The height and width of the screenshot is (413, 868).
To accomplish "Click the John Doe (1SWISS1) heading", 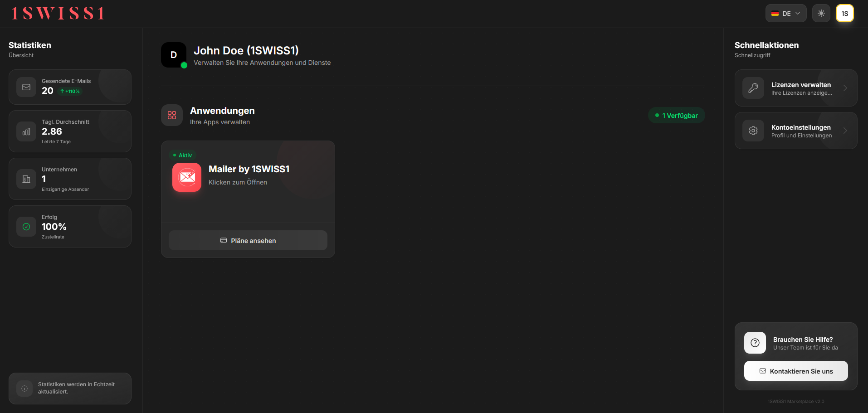I will (246, 50).
